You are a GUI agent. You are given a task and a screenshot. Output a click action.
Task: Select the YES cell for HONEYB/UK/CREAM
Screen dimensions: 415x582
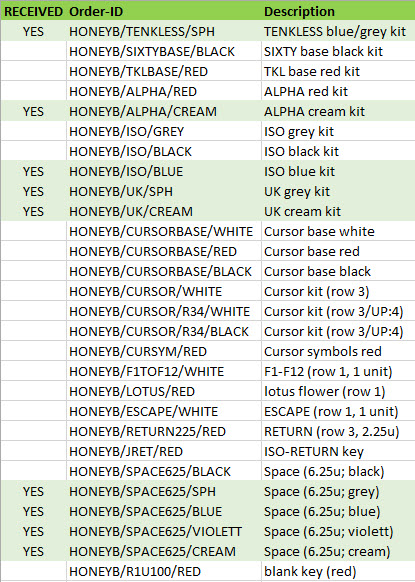33,212
